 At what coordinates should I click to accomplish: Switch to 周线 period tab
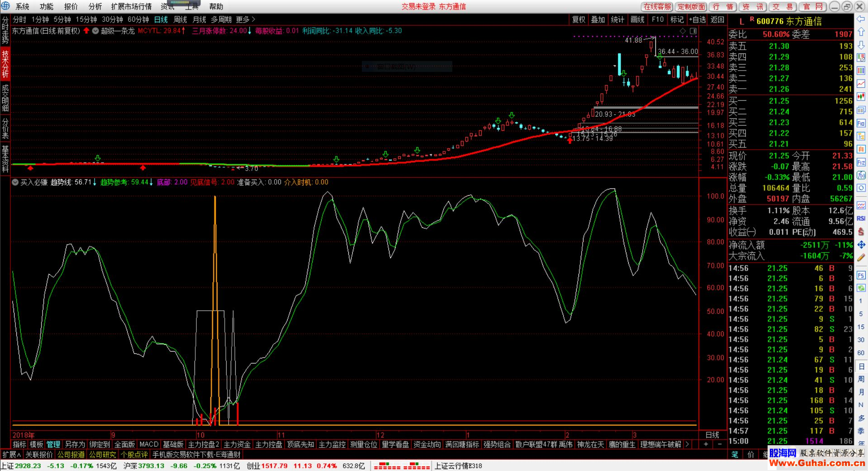pos(180,19)
